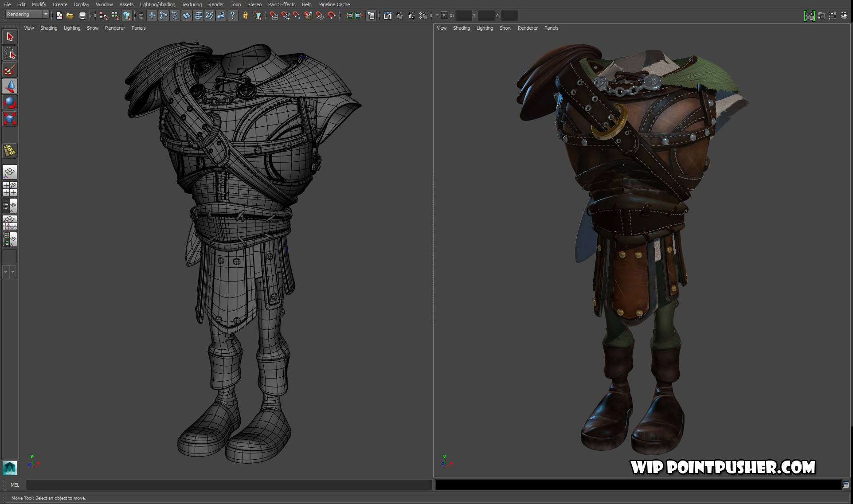The width and height of the screenshot is (853, 504).
Task: Choose Hypershade/Persp layout icon
Action: tap(10, 239)
